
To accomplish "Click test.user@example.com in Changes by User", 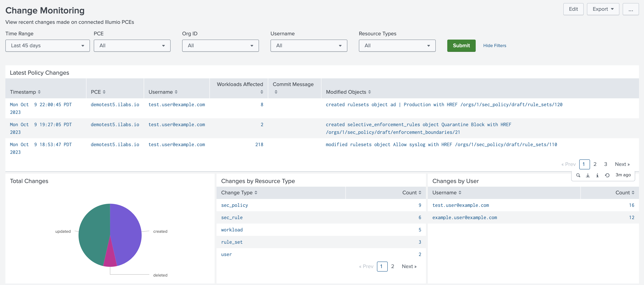I will click(461, 205).
